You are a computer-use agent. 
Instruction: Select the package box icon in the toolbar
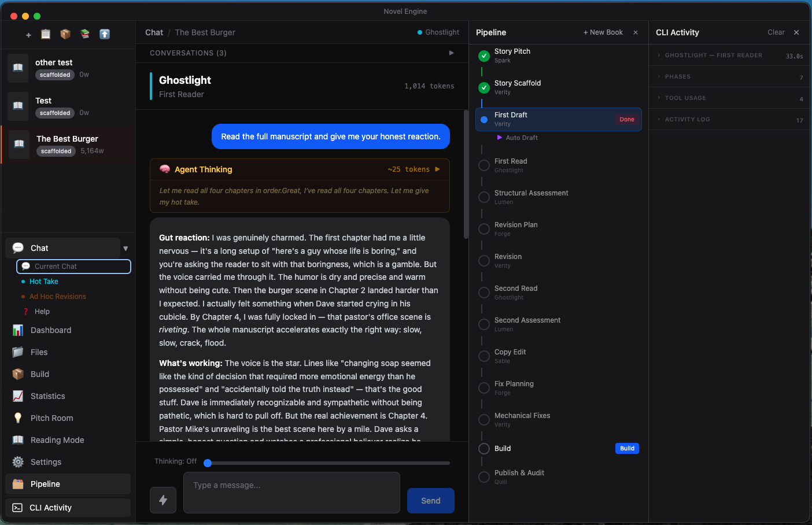(65, 35)
